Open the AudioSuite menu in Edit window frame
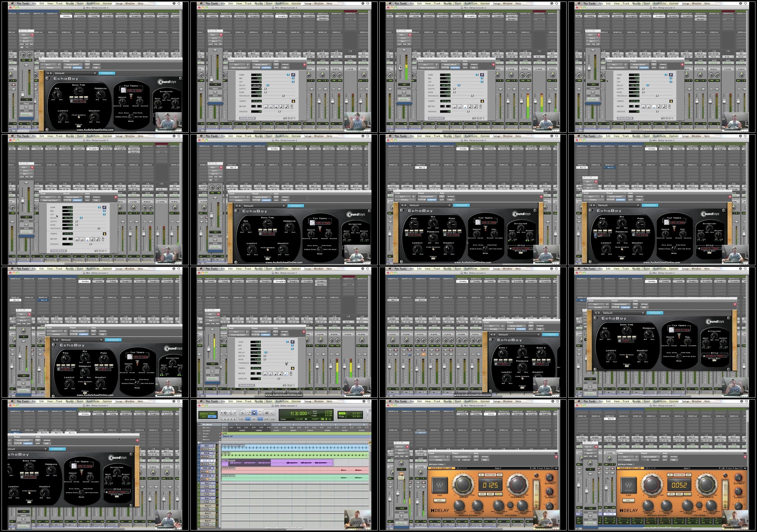The width and height of the screenshot is (757, 532). coord(282,401)
